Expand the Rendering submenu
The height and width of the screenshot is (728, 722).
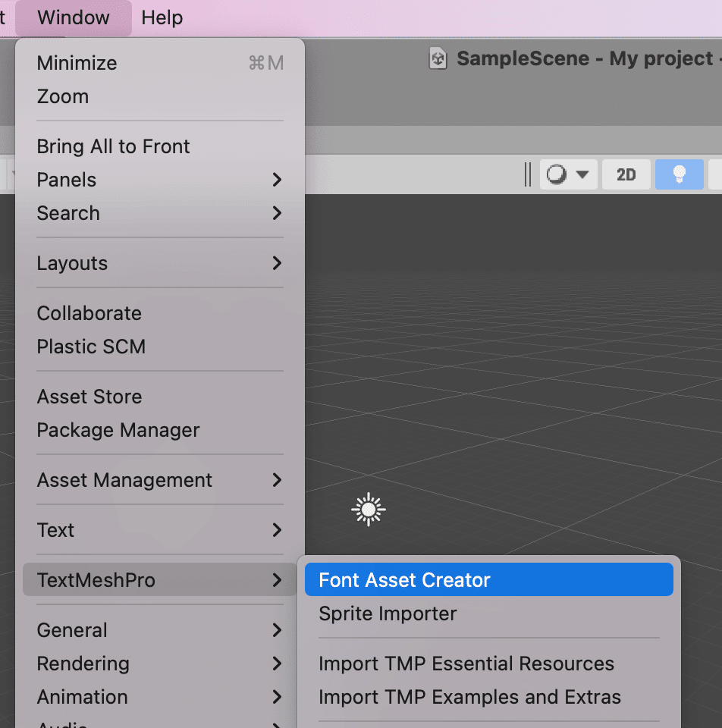tap(160, 664)
